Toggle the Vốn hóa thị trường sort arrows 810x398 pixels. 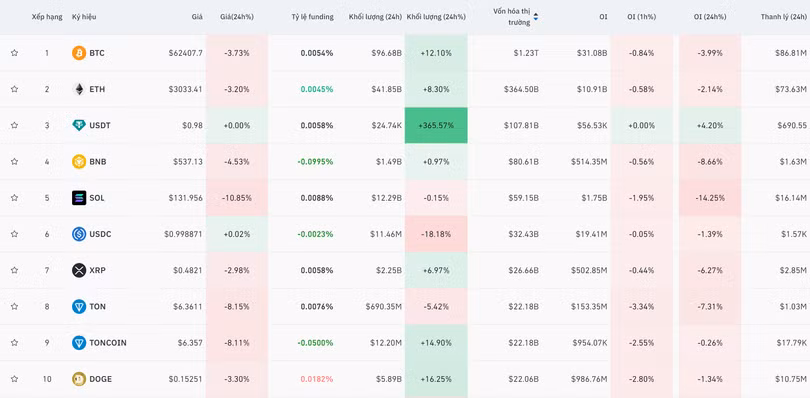point(536,17)
